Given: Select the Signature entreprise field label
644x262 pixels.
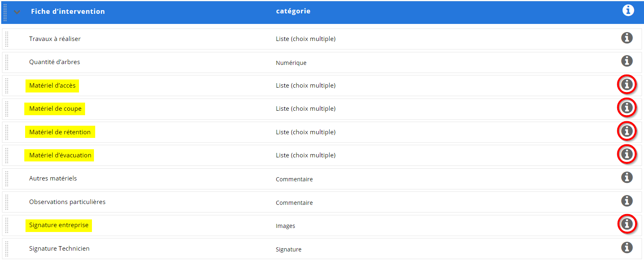Looking at the screenshot, I should point(59,225).
